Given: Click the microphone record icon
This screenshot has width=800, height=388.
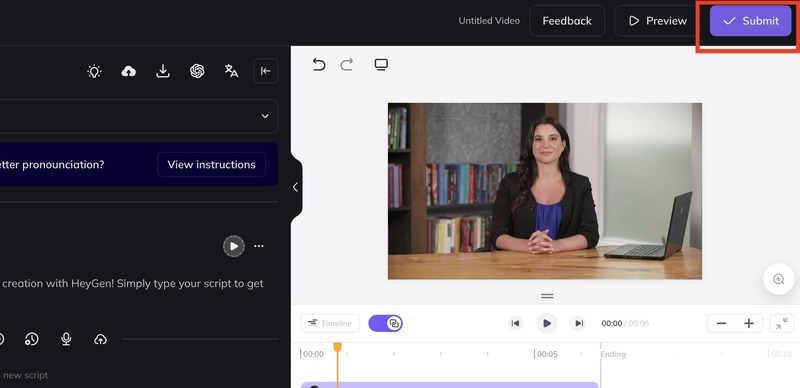Looking at the screenshot, I should click(x=66, y=339).
